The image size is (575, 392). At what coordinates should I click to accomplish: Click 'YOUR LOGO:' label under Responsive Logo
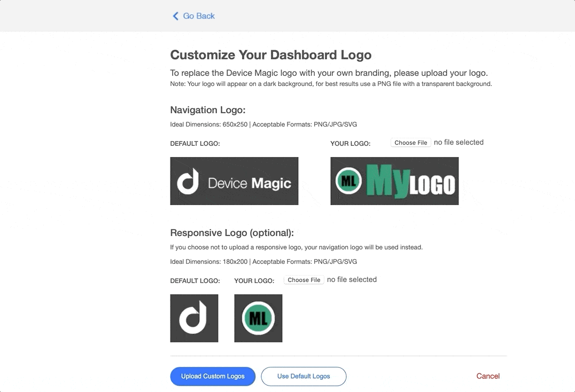254,281
